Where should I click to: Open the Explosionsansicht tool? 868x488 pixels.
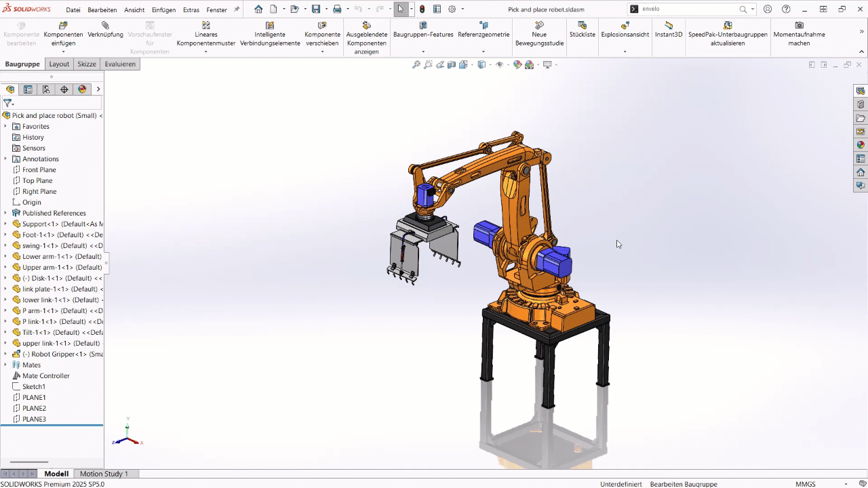point(625,34)
